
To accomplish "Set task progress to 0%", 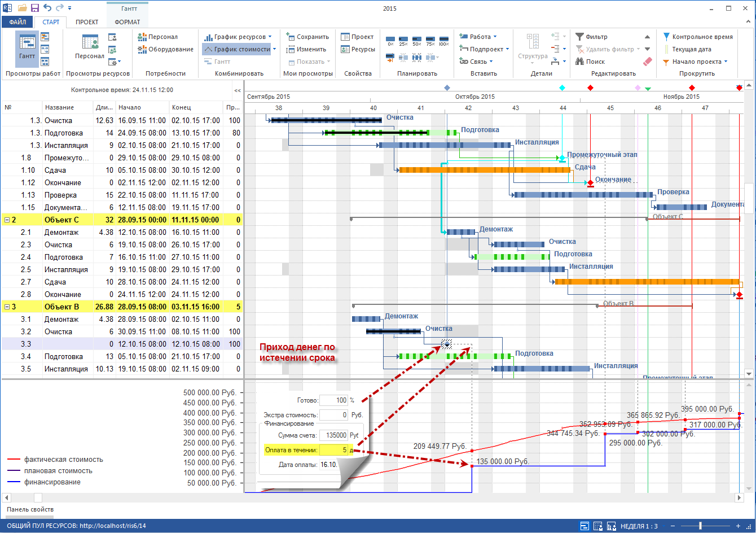I will coord(390,41).
